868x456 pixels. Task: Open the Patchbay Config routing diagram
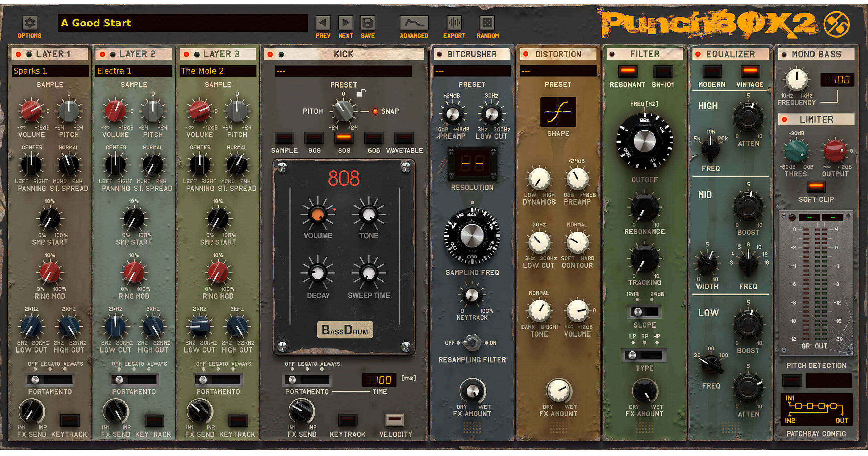816,410
